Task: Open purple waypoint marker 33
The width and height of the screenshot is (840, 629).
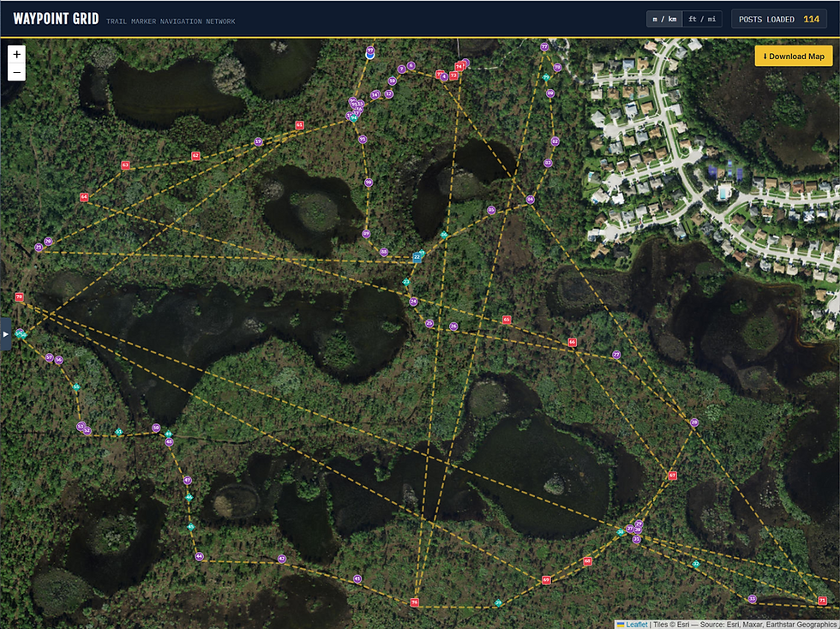Action: [x=753, y=599]
